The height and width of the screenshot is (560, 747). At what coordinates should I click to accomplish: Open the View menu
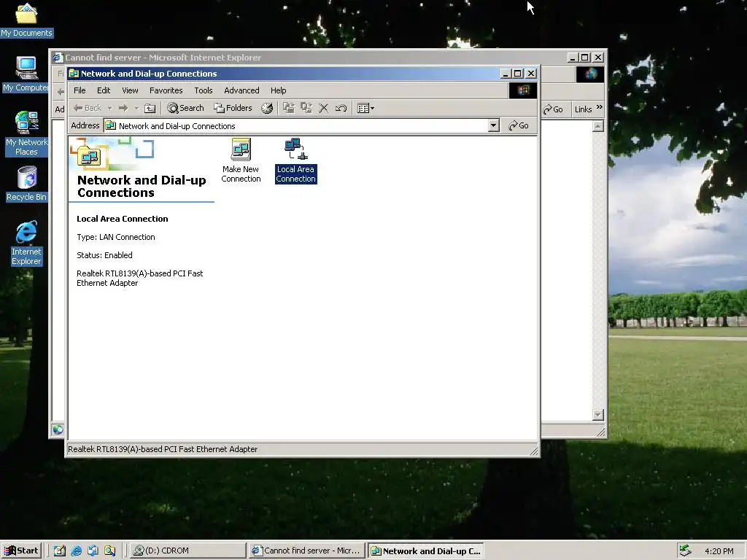130,90
